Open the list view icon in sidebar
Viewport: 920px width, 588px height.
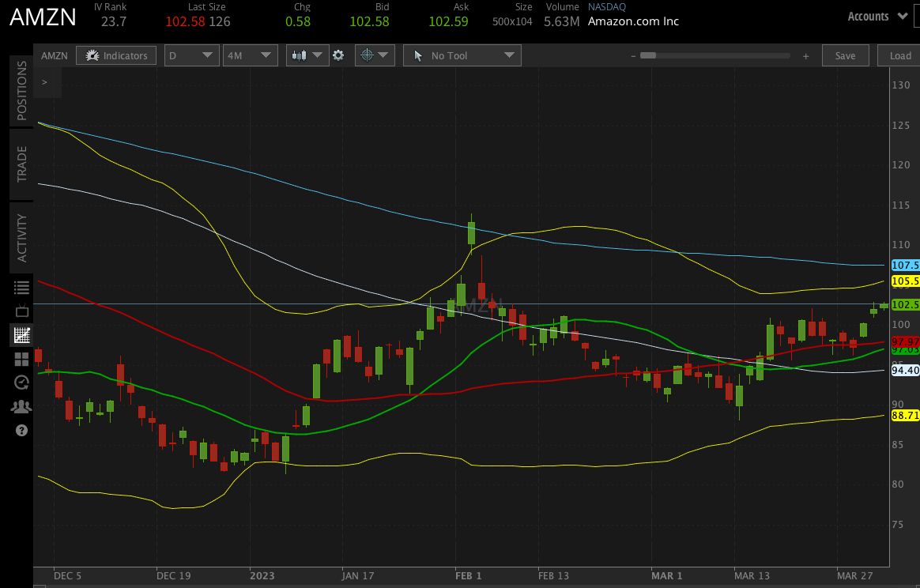tap(21, 288)
